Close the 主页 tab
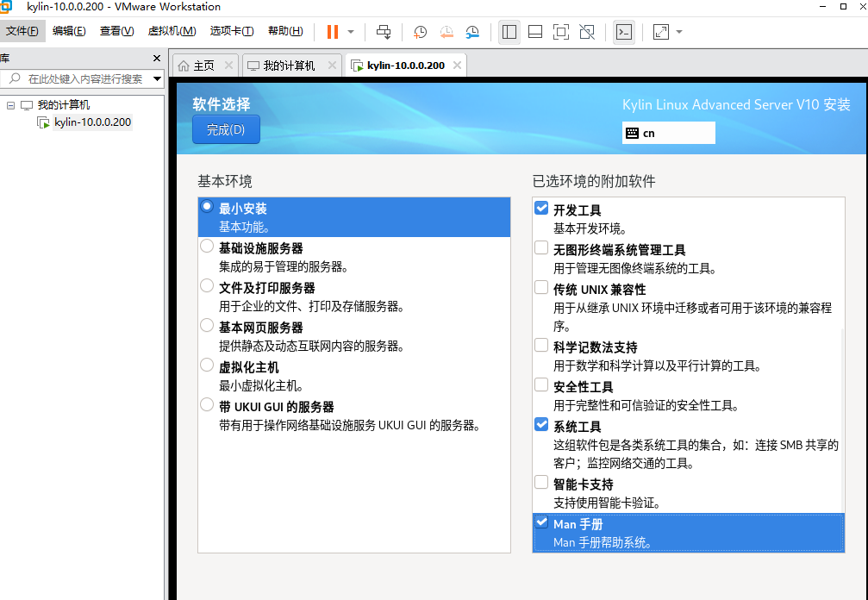The height and width of the screenshot is (600, 868). pyautogui.click(x=228, y=66)
